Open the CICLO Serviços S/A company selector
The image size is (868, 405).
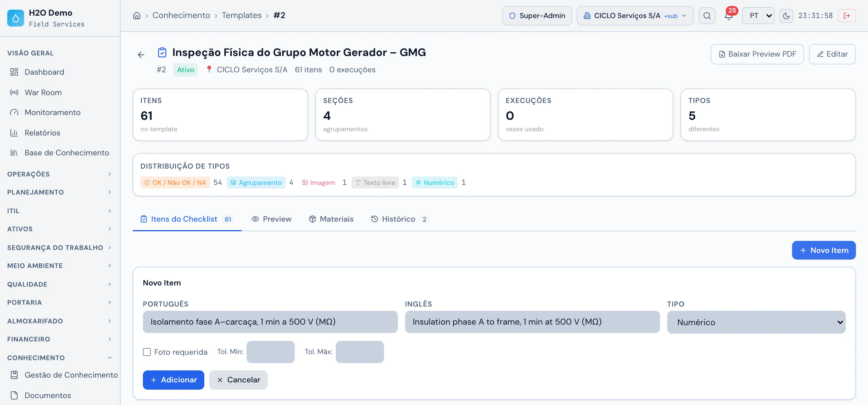coord(635,15)
